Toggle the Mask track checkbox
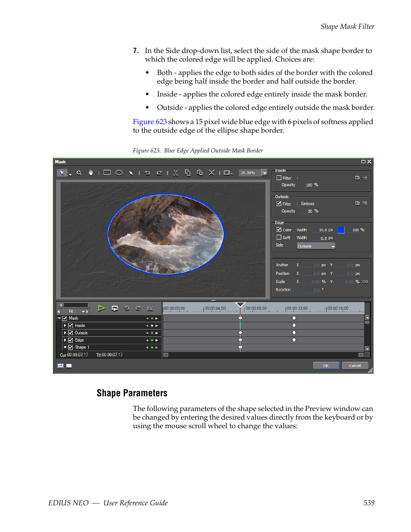The height and width of the screenshot is (532, 411). (65, 318)
